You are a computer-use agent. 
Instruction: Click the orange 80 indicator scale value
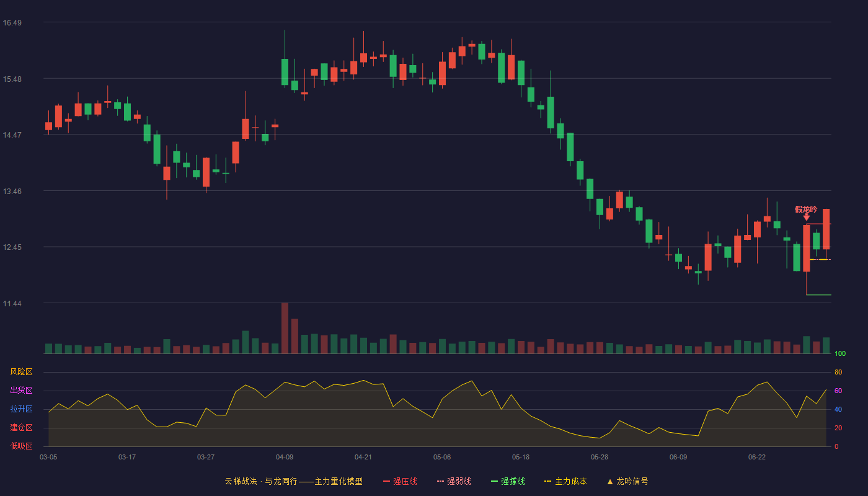click(x=838, y=372)
